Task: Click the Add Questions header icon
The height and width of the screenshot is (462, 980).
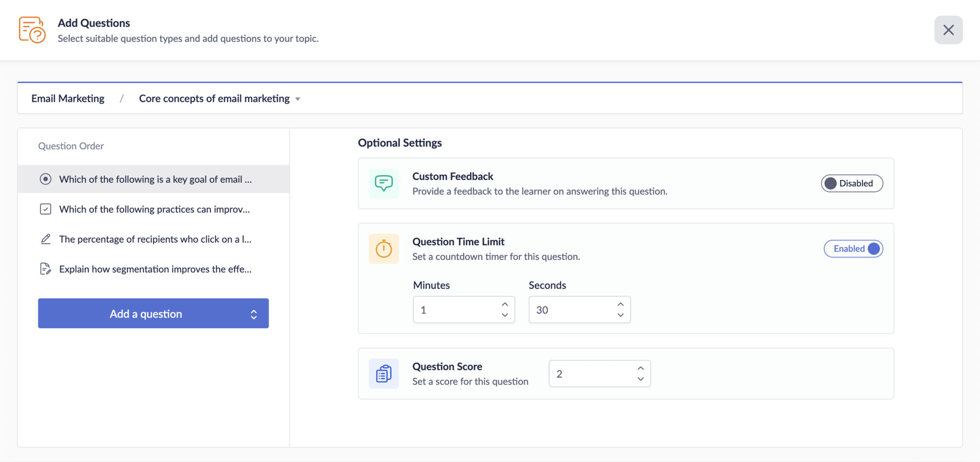Action: tap(32, 29)
